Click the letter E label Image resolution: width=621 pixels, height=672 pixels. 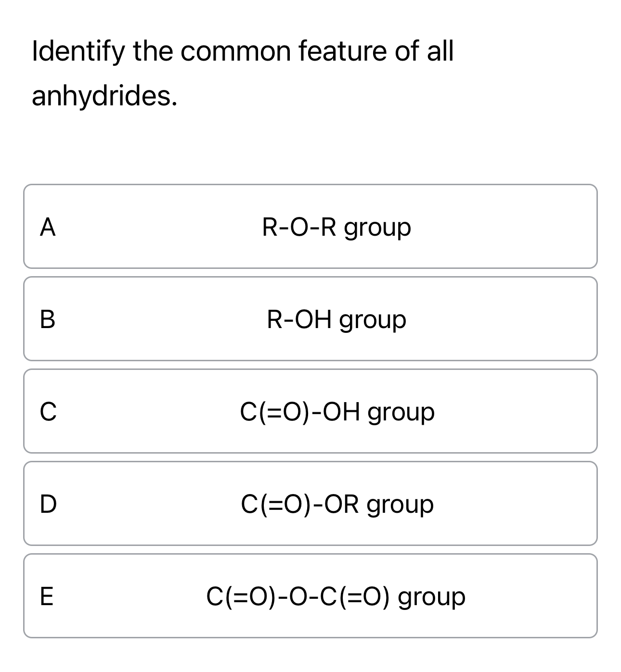[47, 596]
